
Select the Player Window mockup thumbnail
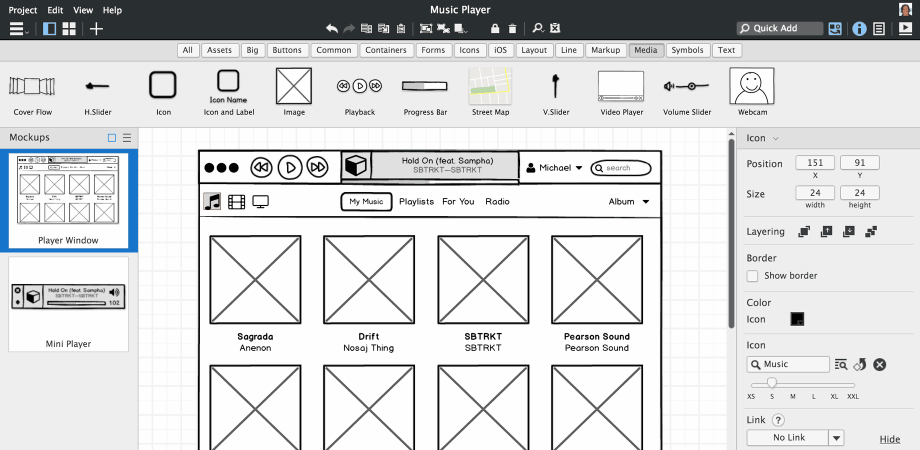coord(69,199)
